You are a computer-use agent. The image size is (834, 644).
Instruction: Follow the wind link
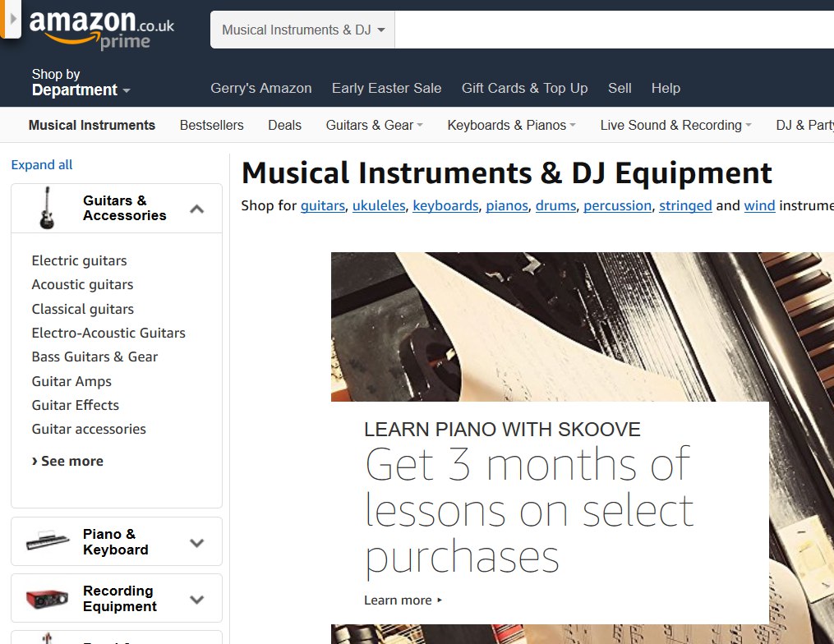coord(759,206)
